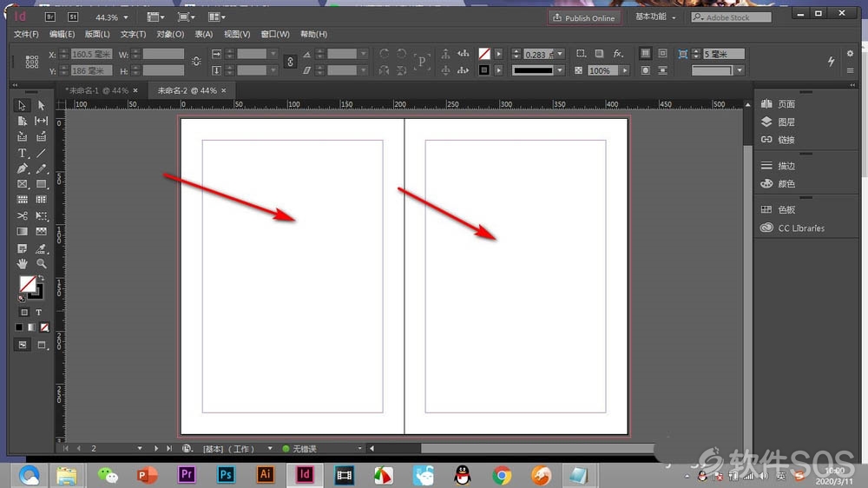Select the Pen tool
This screenshot has height=488, width=868.
(23, 168)
